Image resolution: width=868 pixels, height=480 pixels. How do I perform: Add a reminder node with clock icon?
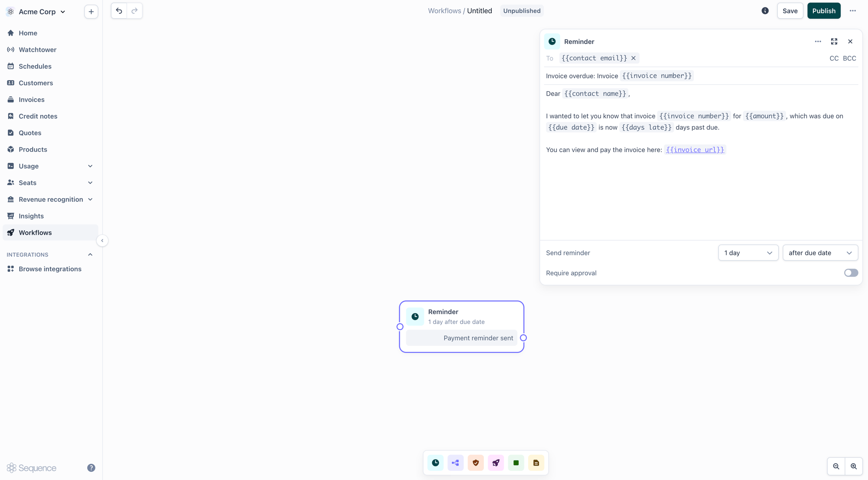435,463
